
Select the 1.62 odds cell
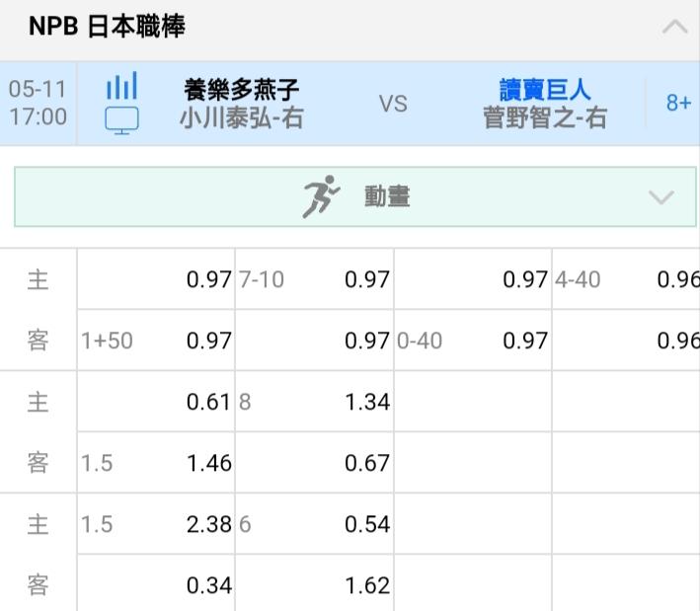(366, 585)
